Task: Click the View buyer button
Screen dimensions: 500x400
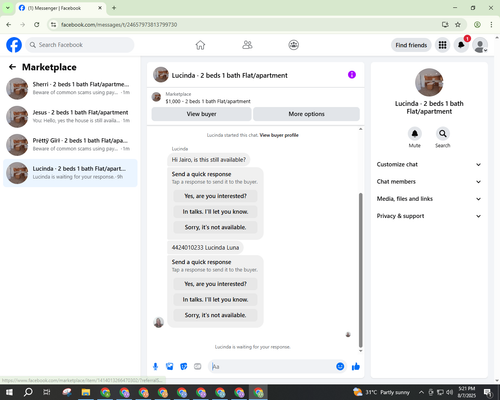Action: [201, 114]
